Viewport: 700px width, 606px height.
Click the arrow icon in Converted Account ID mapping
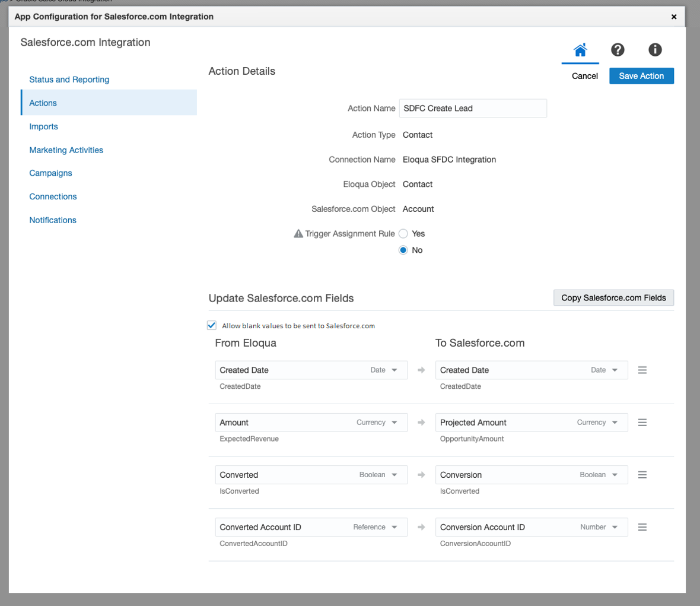421,527
